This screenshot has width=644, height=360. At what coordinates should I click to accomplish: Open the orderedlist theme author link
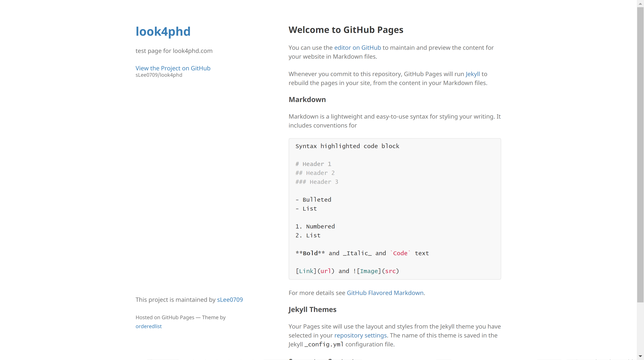[149, 326]
